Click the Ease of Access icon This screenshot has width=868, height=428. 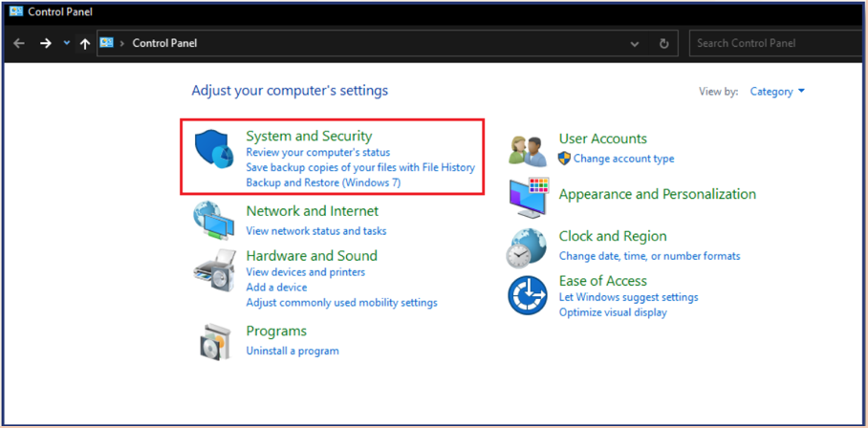528,295
